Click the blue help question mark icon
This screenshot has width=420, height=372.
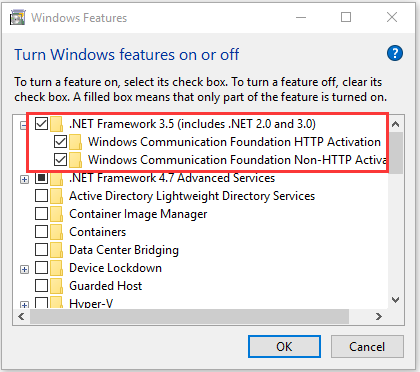pyautogui.click(x=395, y=53)
